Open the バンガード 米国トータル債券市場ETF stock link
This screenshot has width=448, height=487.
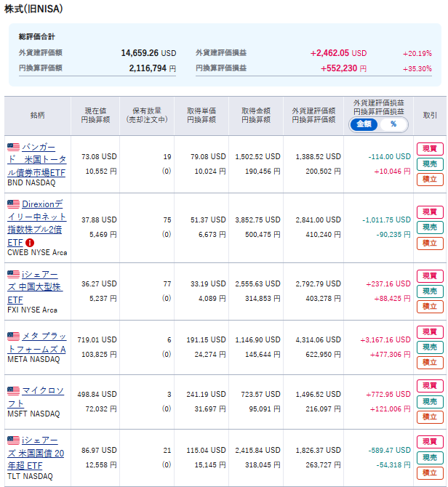[x=36, y=160]
